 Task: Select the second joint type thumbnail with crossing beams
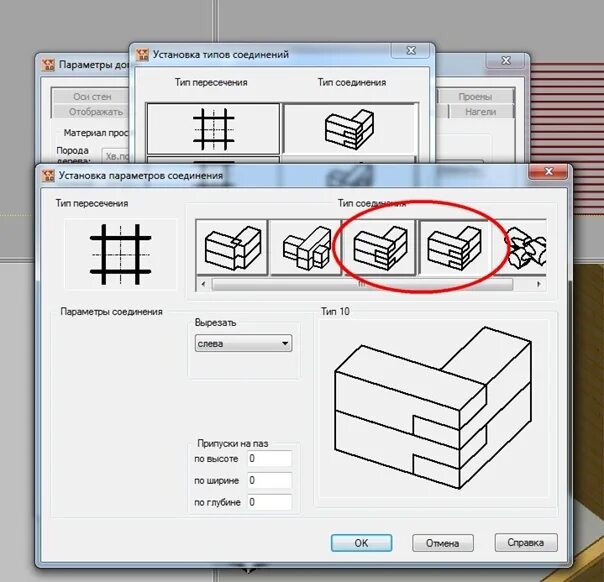click(x=306, y=247)
